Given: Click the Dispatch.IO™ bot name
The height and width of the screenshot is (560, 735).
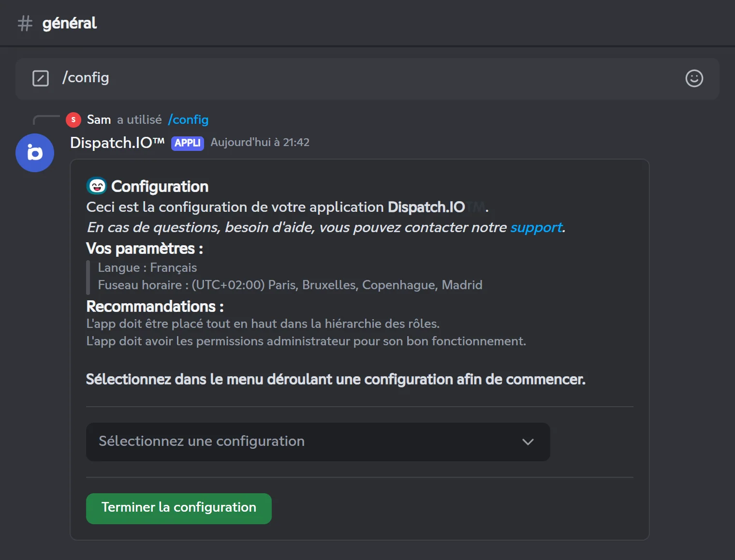Looking at the screenshot, I should coord(118,143).
